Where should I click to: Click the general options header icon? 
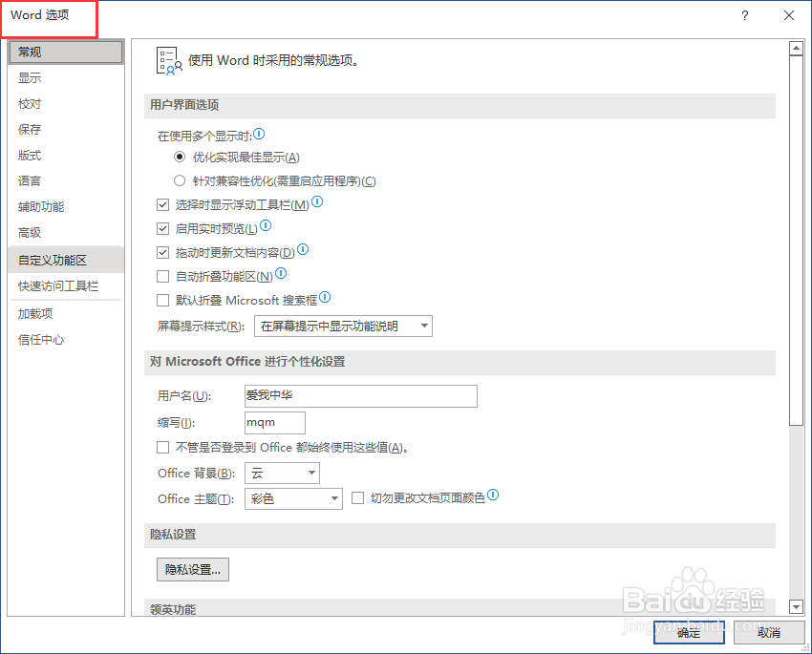tap(169, 60)
